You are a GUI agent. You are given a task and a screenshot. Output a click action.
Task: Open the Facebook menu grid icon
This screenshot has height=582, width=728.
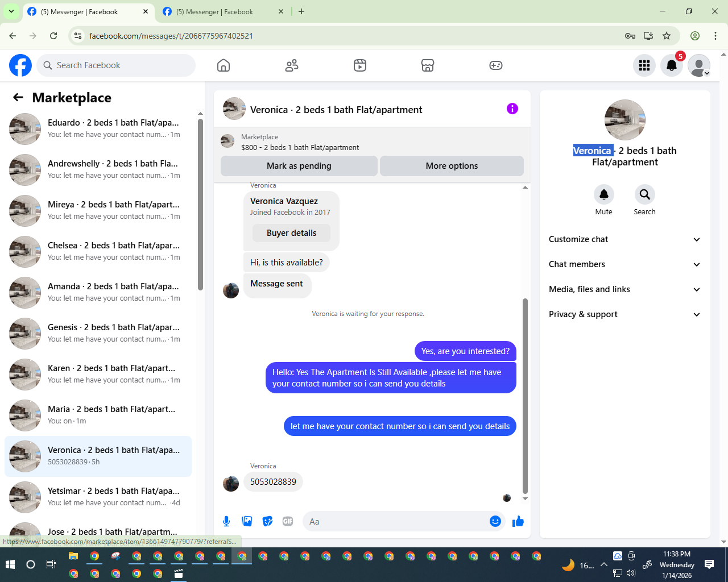[644, 65]
